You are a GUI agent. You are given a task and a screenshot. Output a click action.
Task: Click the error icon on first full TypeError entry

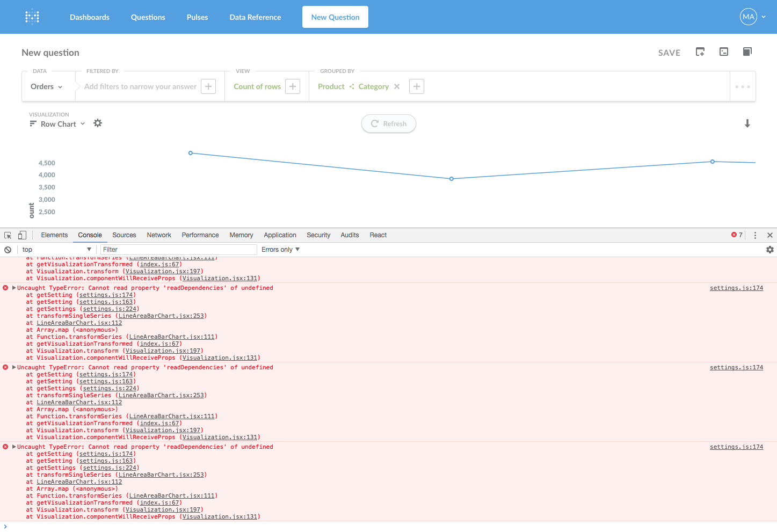point(5,288)
